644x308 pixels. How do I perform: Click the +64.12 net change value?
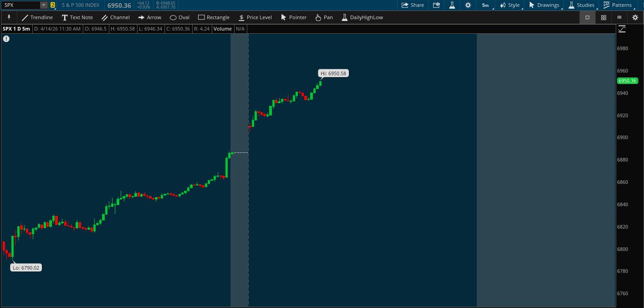[143, 3]
